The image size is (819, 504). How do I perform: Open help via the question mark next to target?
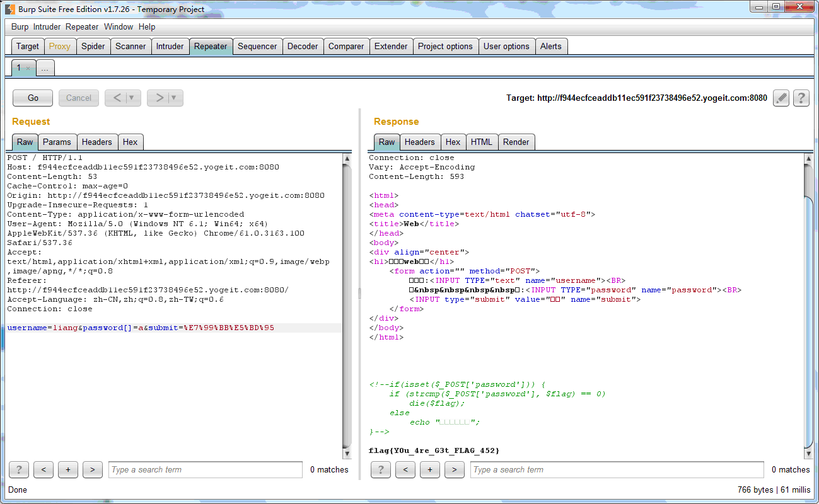[801, 98]
